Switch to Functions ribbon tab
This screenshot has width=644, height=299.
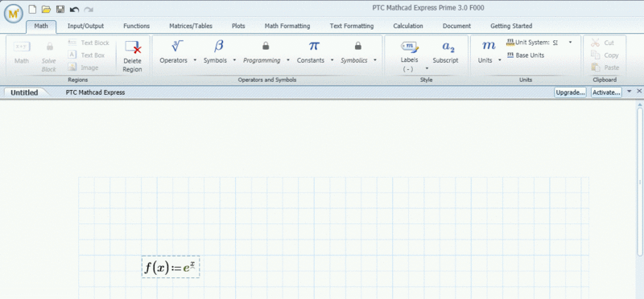tap(137, 26)
